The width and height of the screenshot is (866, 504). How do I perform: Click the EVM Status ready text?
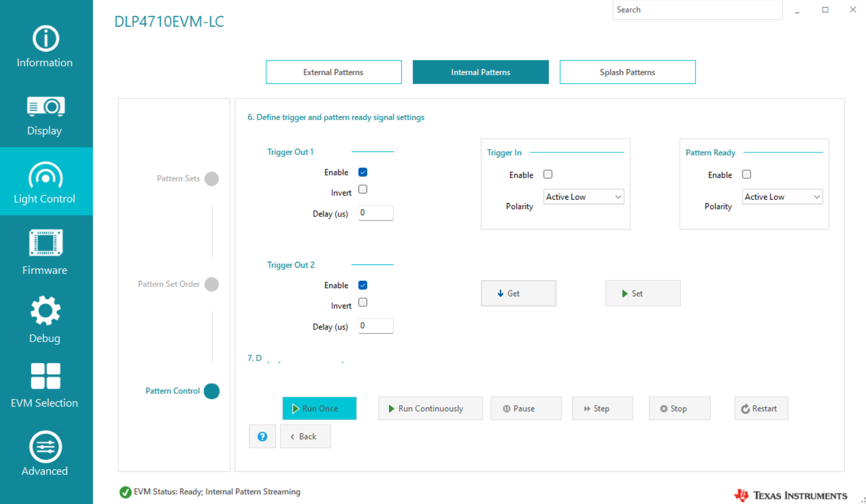pos(217,492)
